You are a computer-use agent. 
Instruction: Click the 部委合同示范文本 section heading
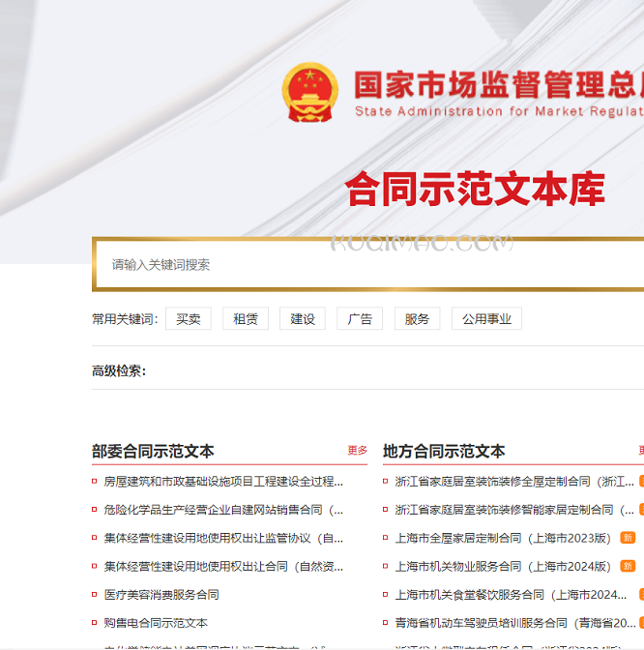153,451
